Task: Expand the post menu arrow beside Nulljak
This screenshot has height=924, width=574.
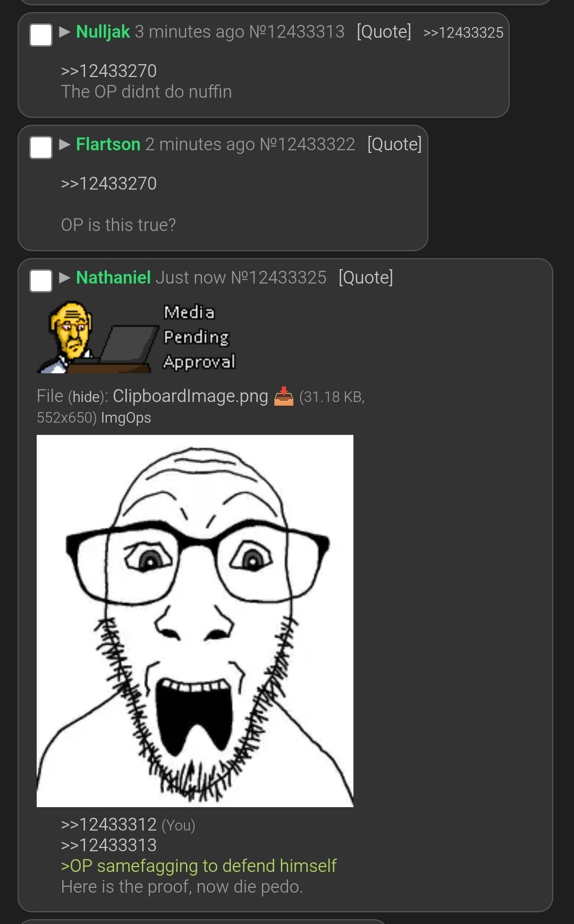Action: click(65, 32)
